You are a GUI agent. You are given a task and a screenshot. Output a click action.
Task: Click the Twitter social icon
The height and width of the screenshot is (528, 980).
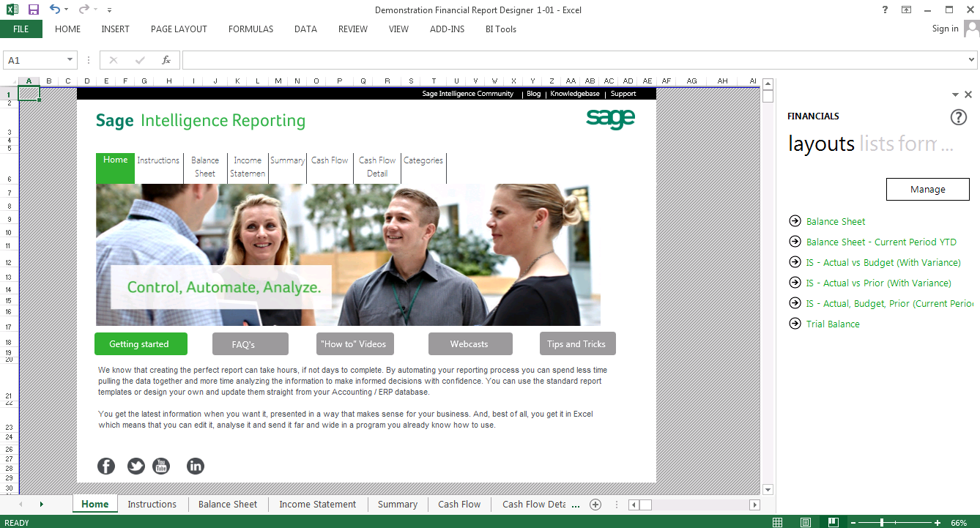(136, 466)
